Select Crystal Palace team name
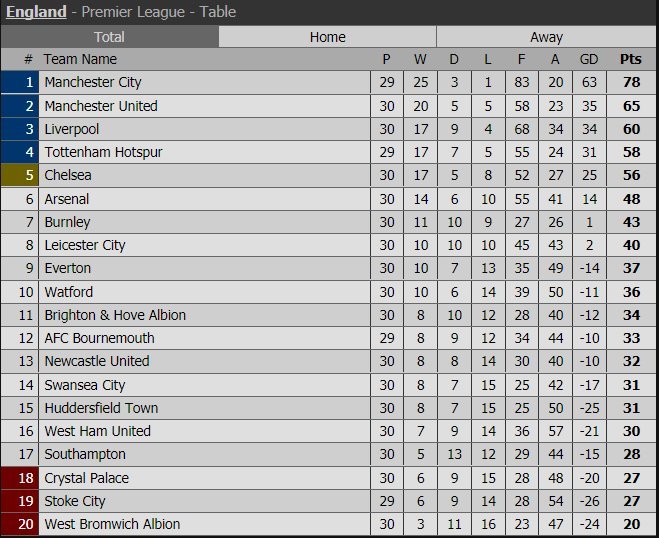Screen dimensions: 659x538 (87, 478)
